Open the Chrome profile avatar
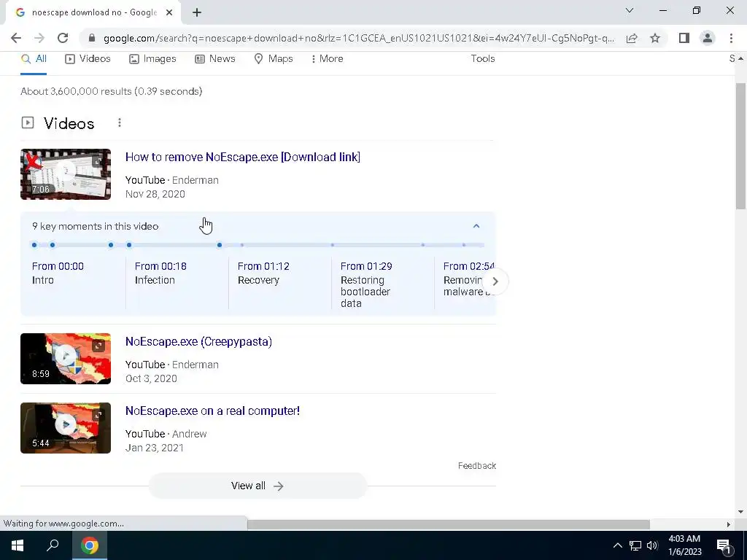Image resolution: width=747 pixels, height=560 pixels. tap(708, 38)
